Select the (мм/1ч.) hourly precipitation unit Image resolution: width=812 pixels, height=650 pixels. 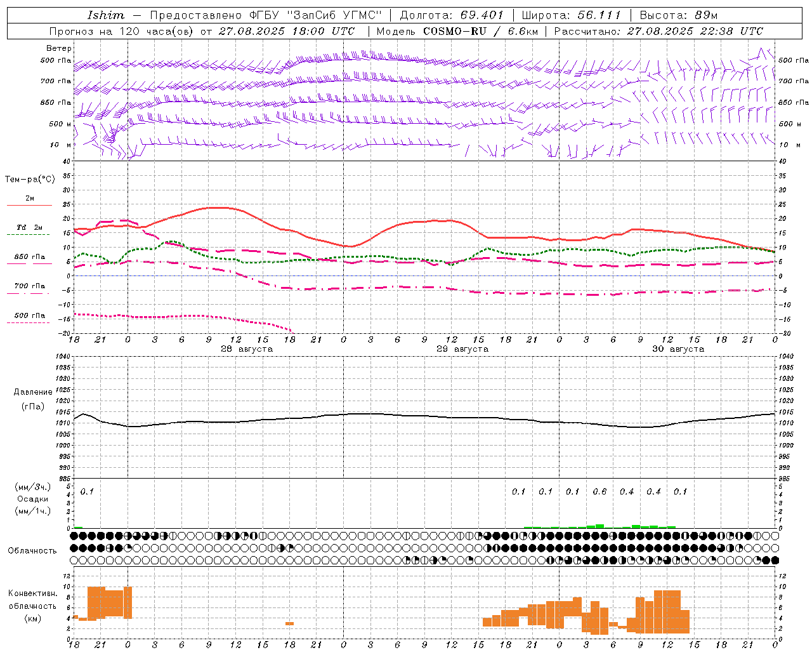(33, 511)
